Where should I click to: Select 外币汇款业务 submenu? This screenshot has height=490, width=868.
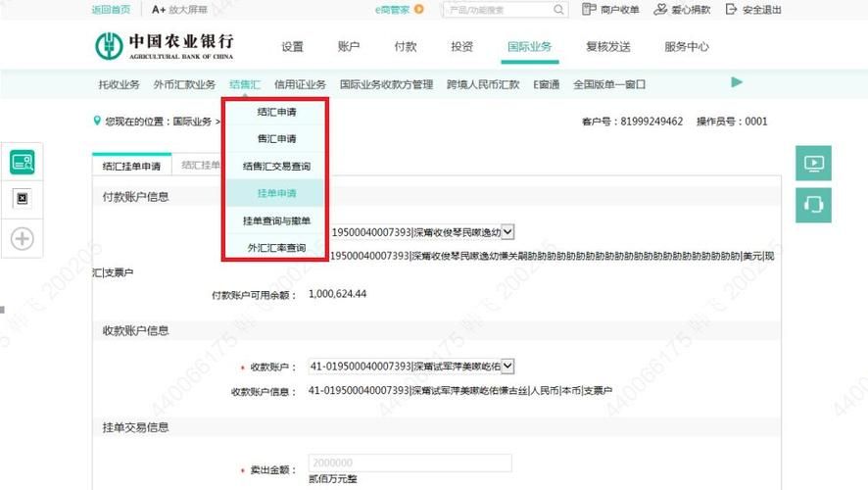(x=184, y=84)
